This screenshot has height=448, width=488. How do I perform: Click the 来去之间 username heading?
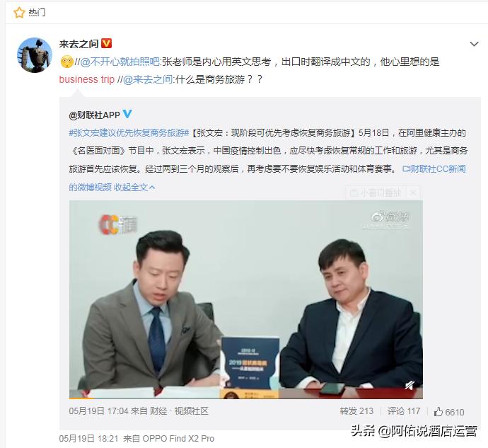click(x=79, y=44)
